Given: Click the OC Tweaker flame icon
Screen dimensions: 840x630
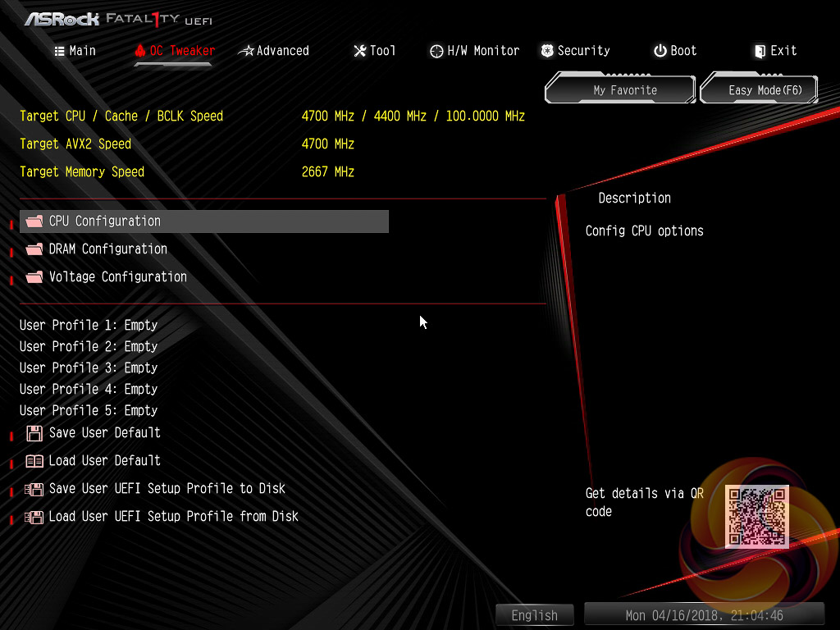Looking at the screenshot, I should click(139, 51).
